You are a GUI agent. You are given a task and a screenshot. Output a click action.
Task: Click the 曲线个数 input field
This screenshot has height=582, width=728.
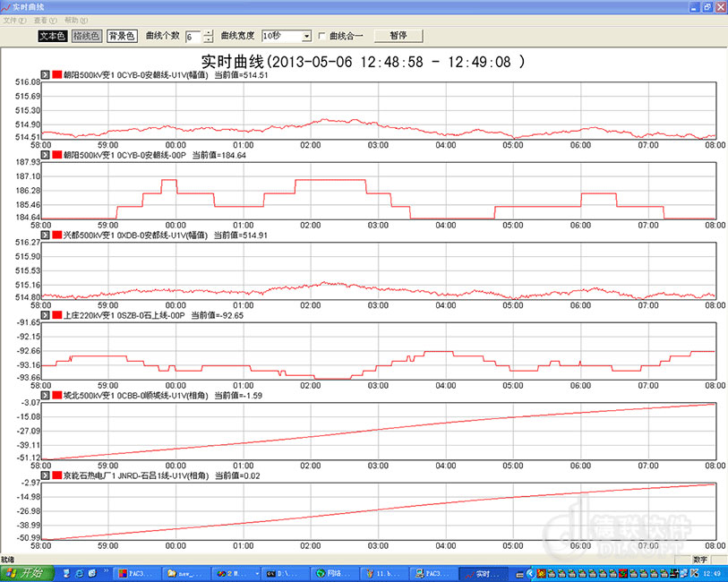click(x=193, y=37)
